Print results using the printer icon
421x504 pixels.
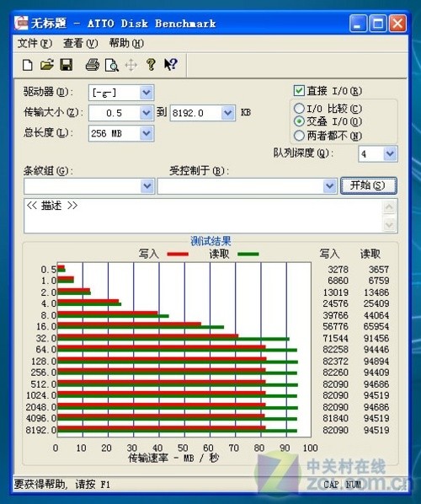click(93, 65)
